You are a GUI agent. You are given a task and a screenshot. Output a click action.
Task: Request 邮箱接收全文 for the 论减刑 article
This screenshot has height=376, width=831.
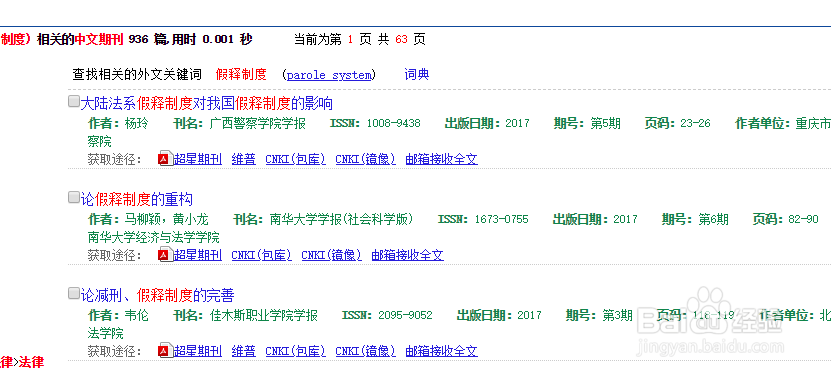pyautogui.click(x=441, y=351)
